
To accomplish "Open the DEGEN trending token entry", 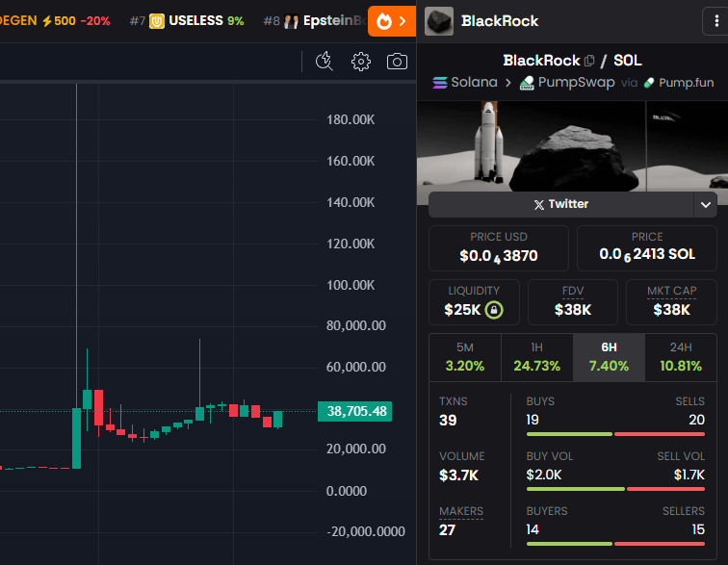I will [55, 21].
